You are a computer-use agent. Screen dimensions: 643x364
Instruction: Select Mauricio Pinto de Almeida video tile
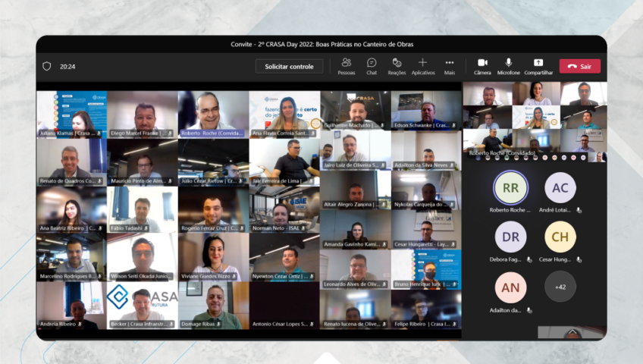tap(143, 162)
